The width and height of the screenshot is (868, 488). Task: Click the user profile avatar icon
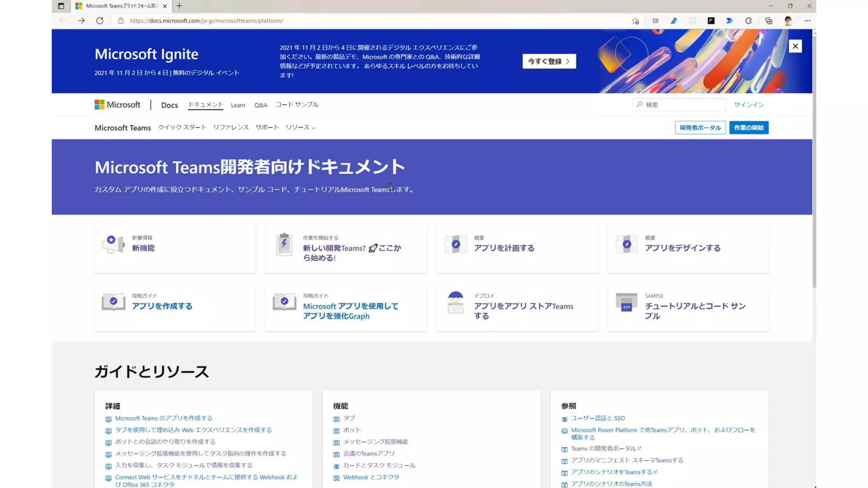pyautogui.click(x=788, y=21)
